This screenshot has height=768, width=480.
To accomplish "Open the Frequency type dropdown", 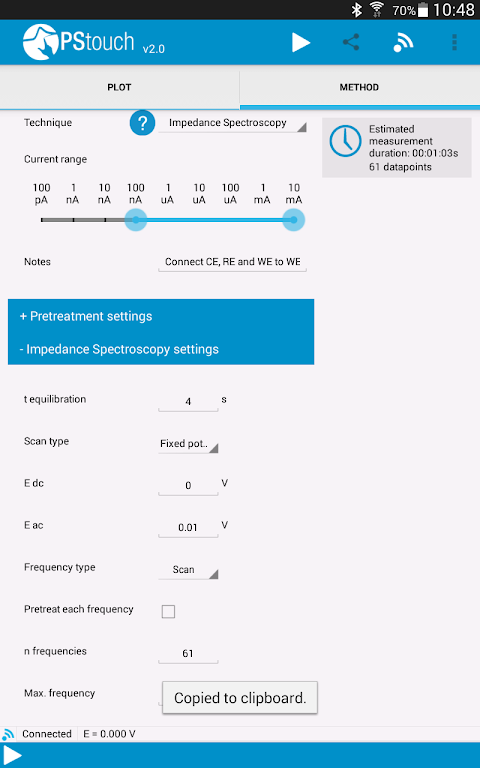I will click(188, 570).
